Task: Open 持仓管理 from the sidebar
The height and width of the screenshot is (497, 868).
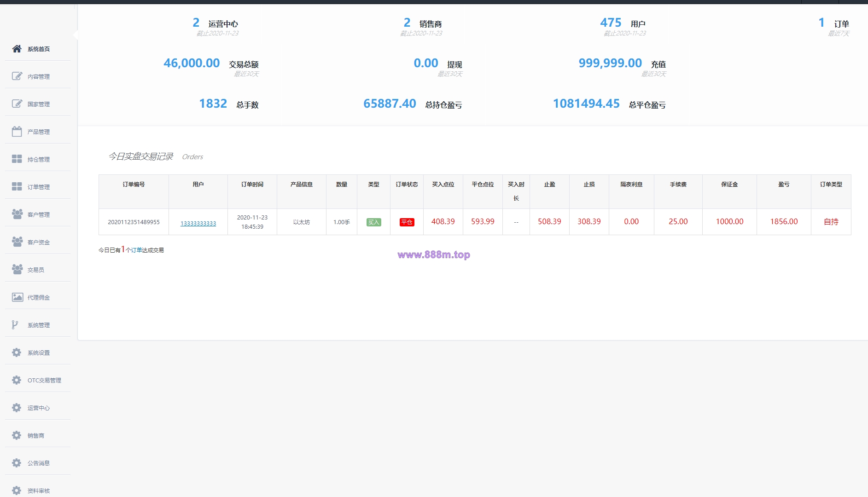Action: click(x=38, y=159)
